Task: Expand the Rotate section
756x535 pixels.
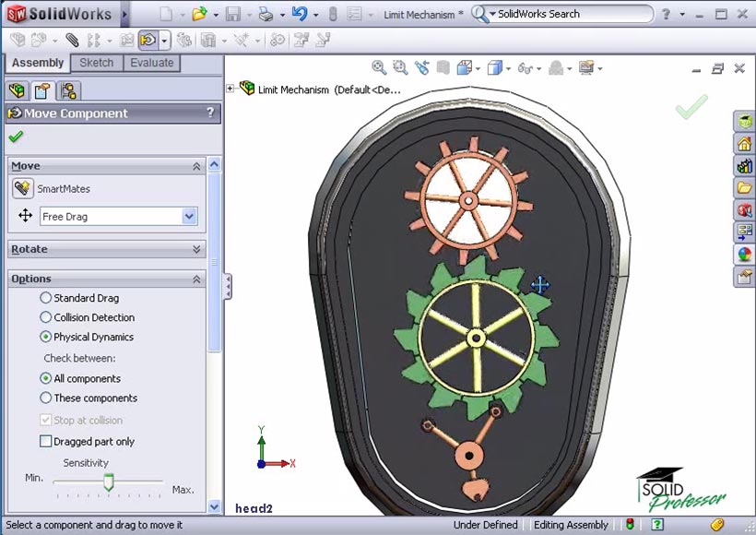Action: 196,249
